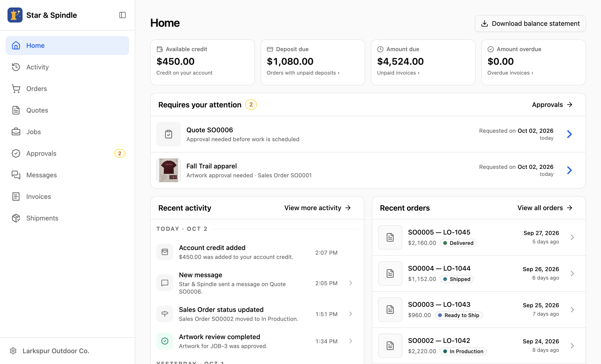The height and width of the screenshot is (364, 601).
Task: View more activity link
Action: (318, 208)
